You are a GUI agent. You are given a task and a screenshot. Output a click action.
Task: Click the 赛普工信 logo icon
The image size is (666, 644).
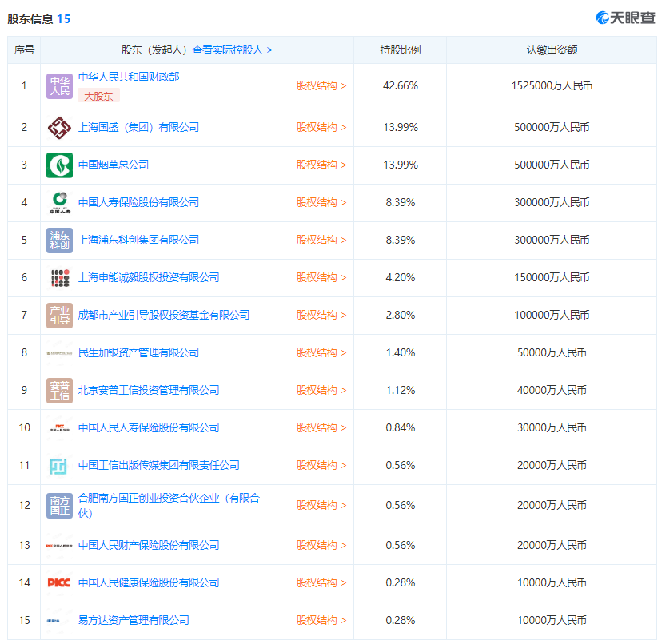(x=60, y=391)
